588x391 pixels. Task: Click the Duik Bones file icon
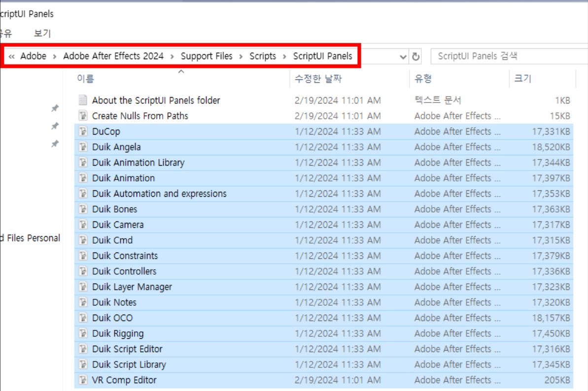[83, 209]
